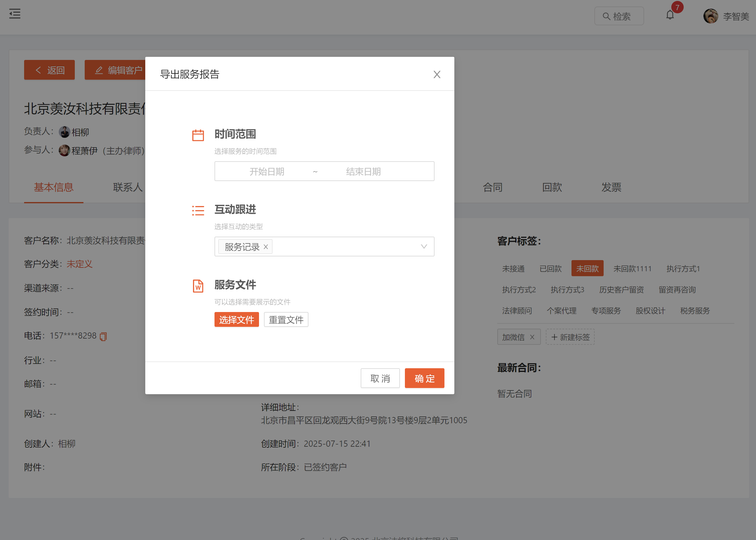This screenshot has width=756, height=540.
Task: Toggle the 未回款 customer tag
Action: pos(587,268)
